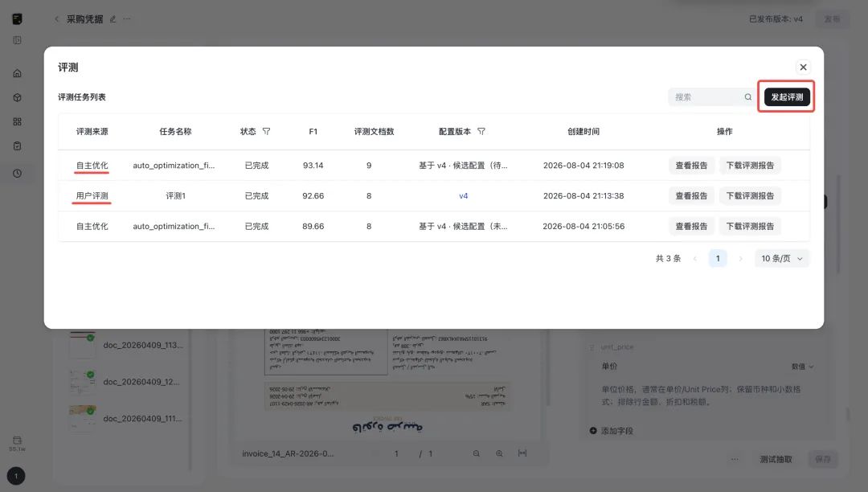
Task: Open the 10 条/页 page size dropdown
Action: click(x=782, y=258)
